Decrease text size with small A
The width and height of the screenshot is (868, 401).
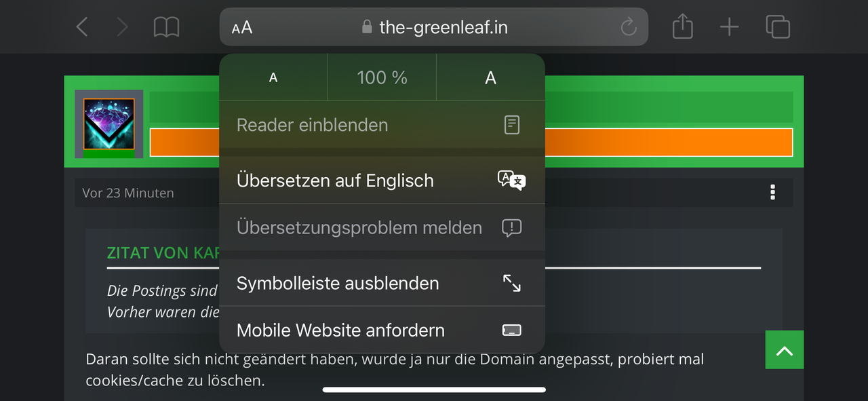click(273, 78)
